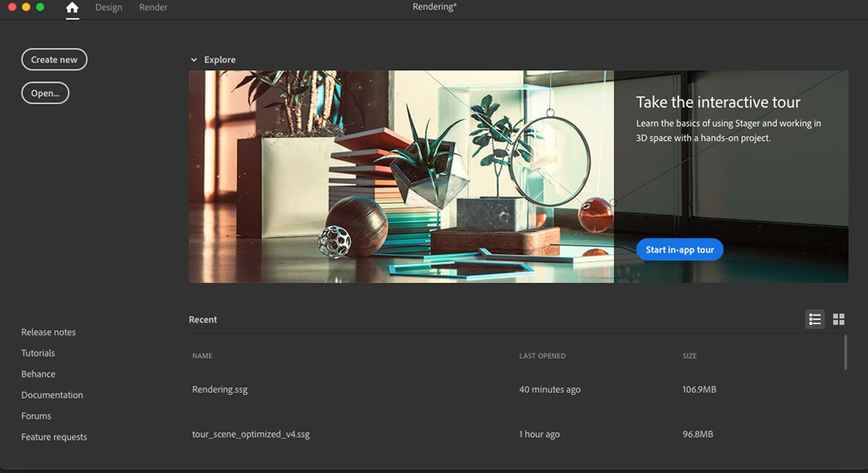
Task: Open the Tutorials page
Action: pyautogui.click(x=37, y=353)
